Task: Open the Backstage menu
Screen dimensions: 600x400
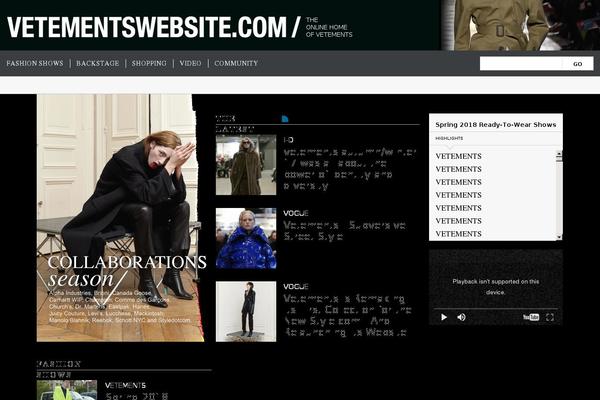Action: [98, 63]
